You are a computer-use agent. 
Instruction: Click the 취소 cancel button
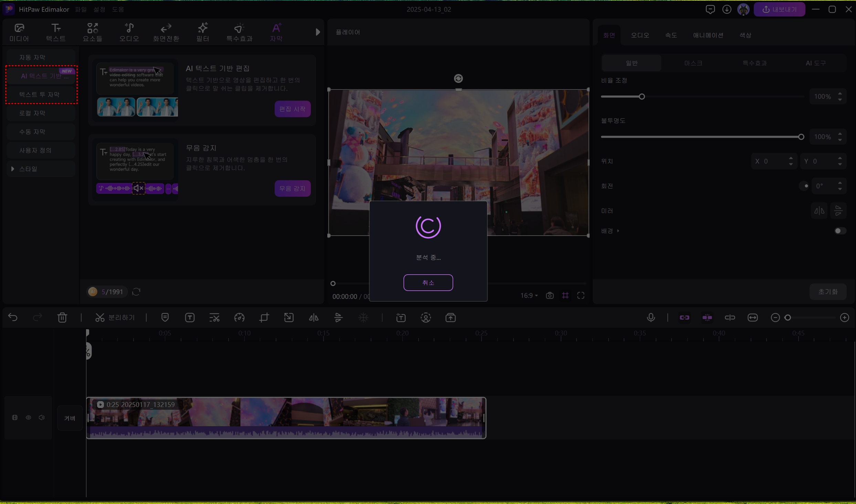[428, 282]
